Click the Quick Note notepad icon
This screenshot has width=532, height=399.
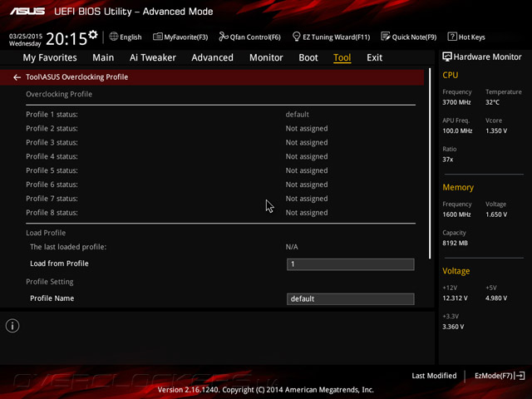pyautogui.click(x=386, y=37)
